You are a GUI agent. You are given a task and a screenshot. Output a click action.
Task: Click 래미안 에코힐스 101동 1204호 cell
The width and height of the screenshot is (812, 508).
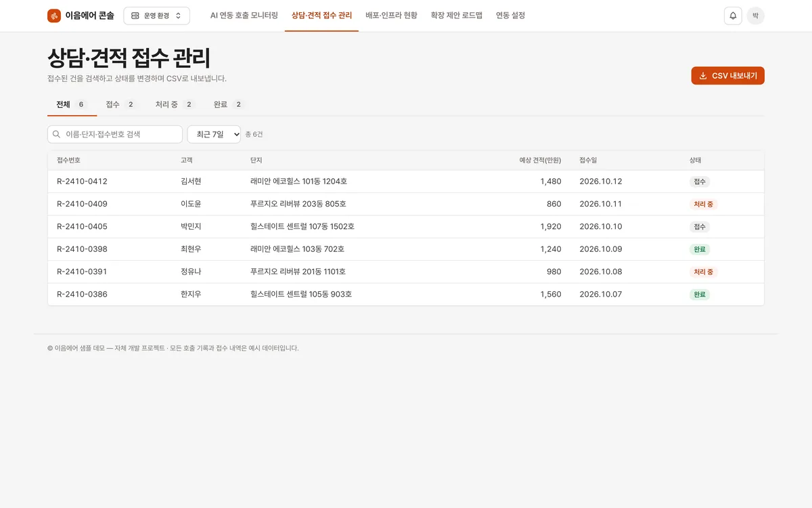299,182
